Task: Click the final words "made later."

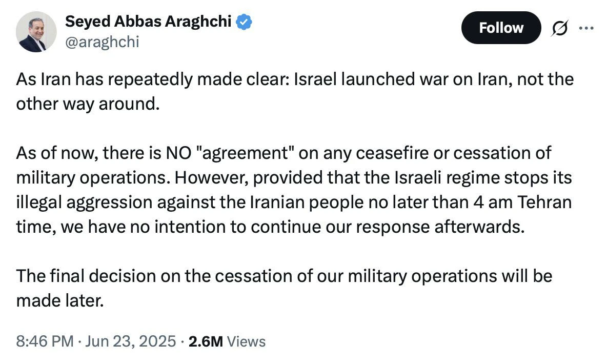Action: 59,300
